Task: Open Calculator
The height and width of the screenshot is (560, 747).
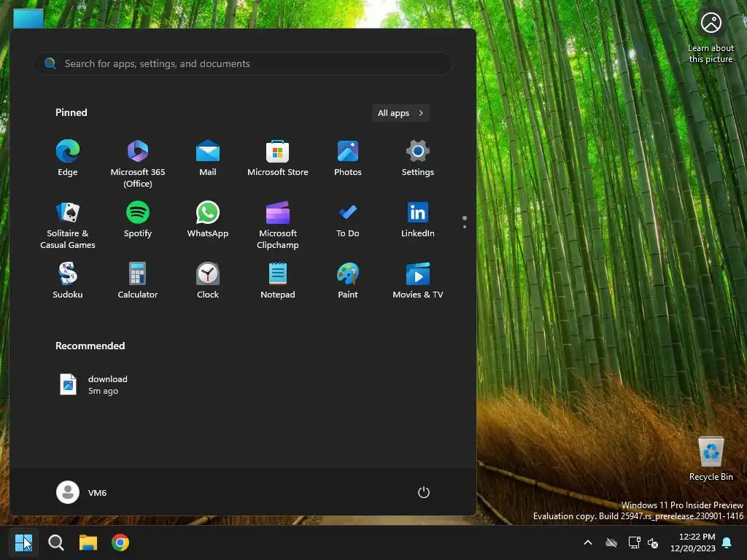Action: pyautogui.click(x=138, y=281)
